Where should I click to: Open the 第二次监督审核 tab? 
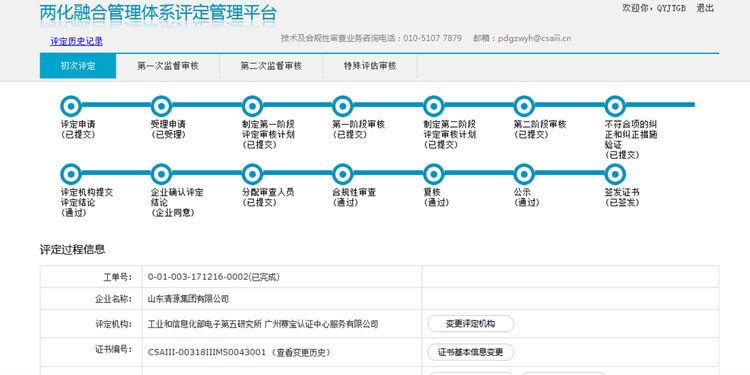pos(271,66)
